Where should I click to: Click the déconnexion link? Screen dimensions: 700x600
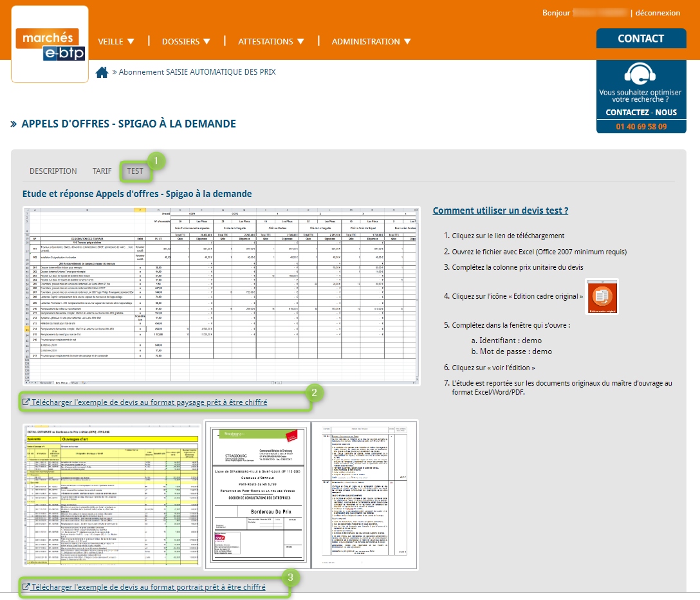coord(658,13)
